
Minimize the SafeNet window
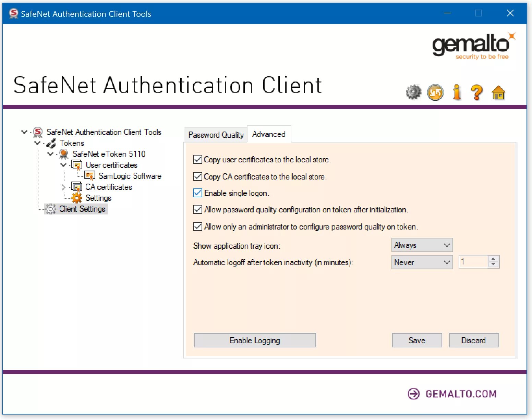[447, 13]
